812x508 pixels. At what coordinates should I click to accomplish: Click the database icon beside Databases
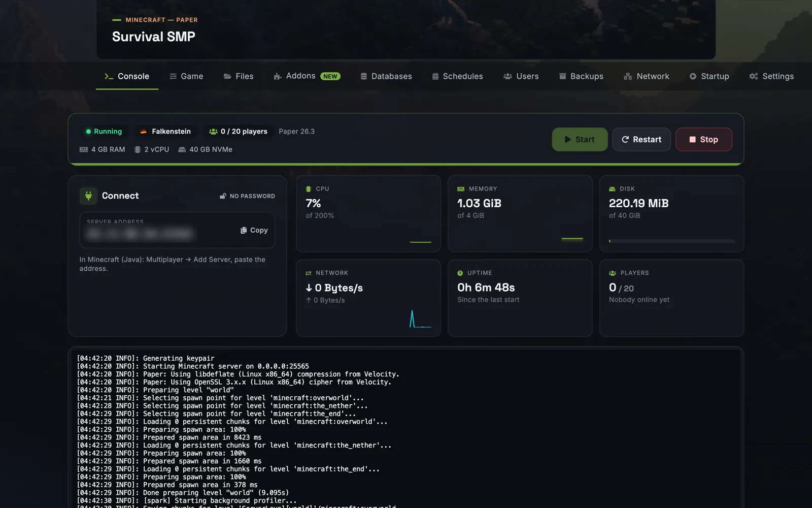click(x=364, y=76)
